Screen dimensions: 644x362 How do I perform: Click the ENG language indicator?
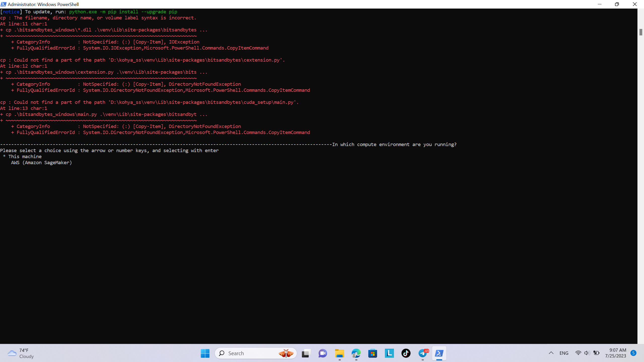(x=564, y=353)
